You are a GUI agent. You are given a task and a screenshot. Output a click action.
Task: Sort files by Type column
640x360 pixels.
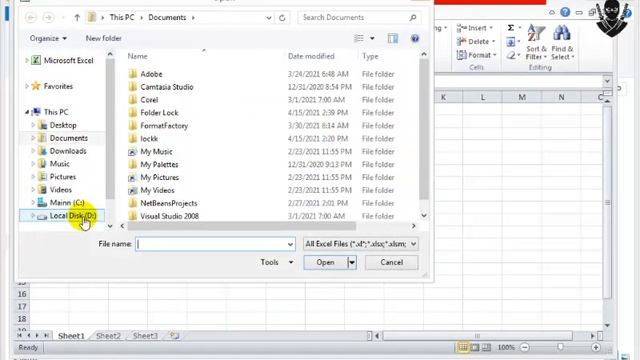pos(370,56)
